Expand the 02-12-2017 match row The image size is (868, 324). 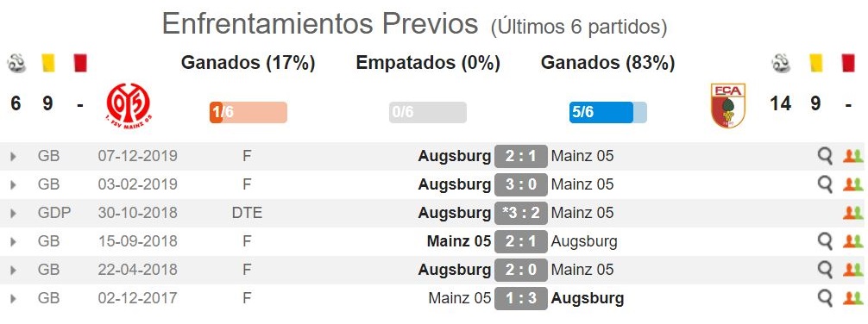[13, 298]
